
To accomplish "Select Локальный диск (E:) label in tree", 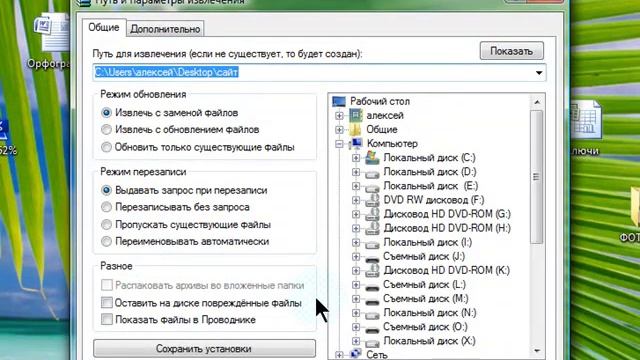I will (431, 186).
